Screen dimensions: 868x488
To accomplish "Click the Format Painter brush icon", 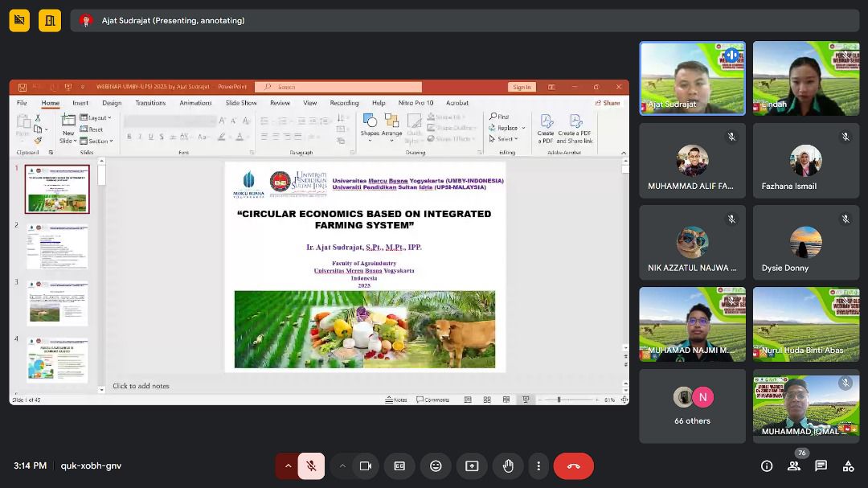I will tap(38, 141).
